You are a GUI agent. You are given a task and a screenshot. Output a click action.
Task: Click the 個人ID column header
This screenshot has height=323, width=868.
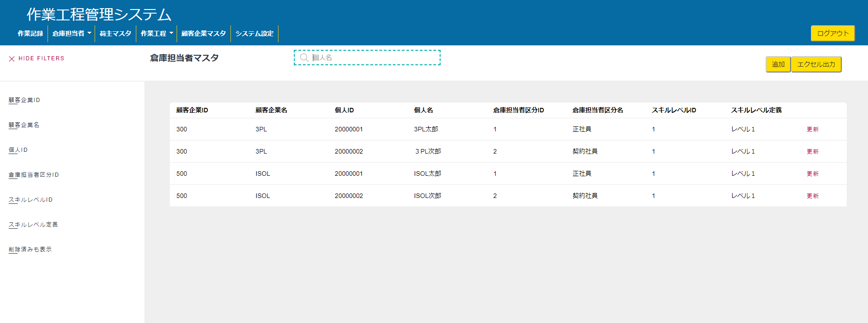pos(345,110)
